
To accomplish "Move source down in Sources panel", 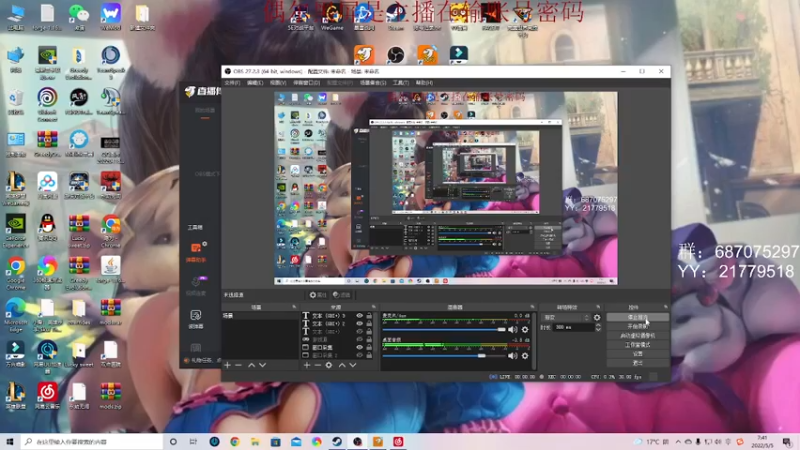I will coord(353,365).
